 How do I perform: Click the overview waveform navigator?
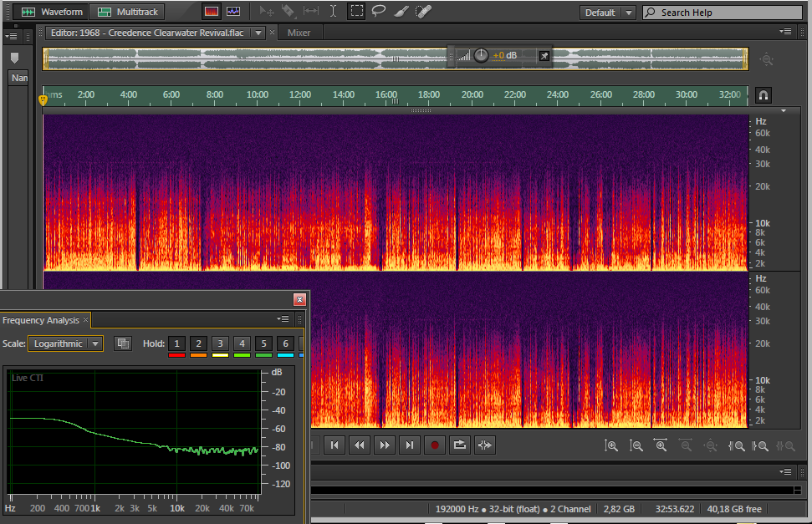[396, 59]
